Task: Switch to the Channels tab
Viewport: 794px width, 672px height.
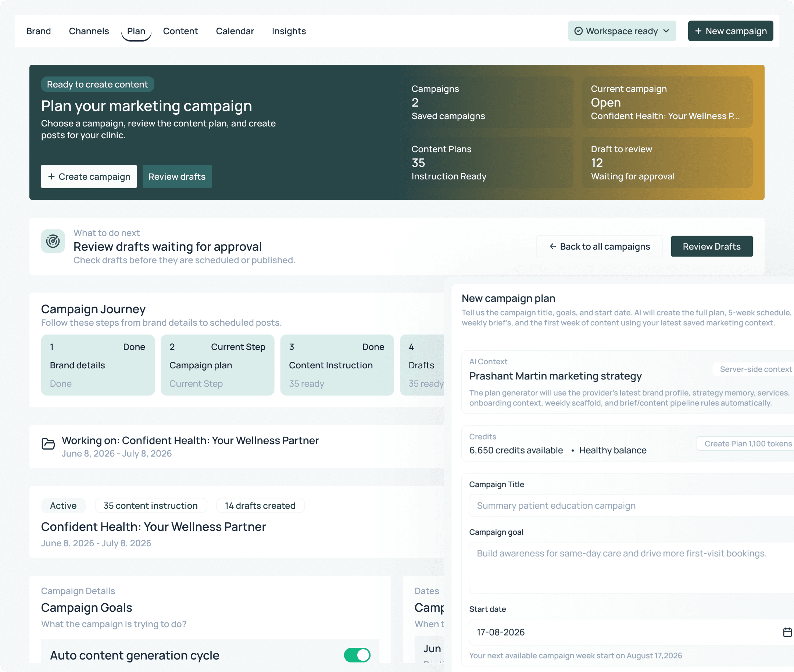Action: point(89,31)
